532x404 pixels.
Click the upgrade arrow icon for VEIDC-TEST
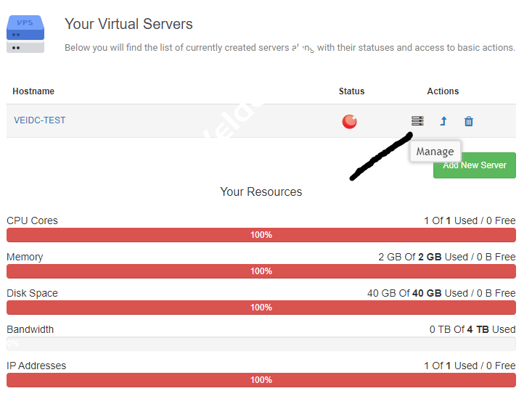443,121
